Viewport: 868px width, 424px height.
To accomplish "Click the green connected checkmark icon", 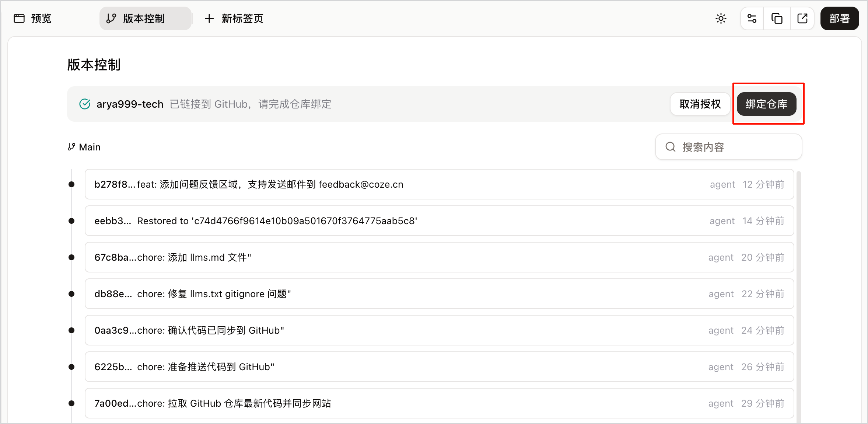I will click(85, 104).
